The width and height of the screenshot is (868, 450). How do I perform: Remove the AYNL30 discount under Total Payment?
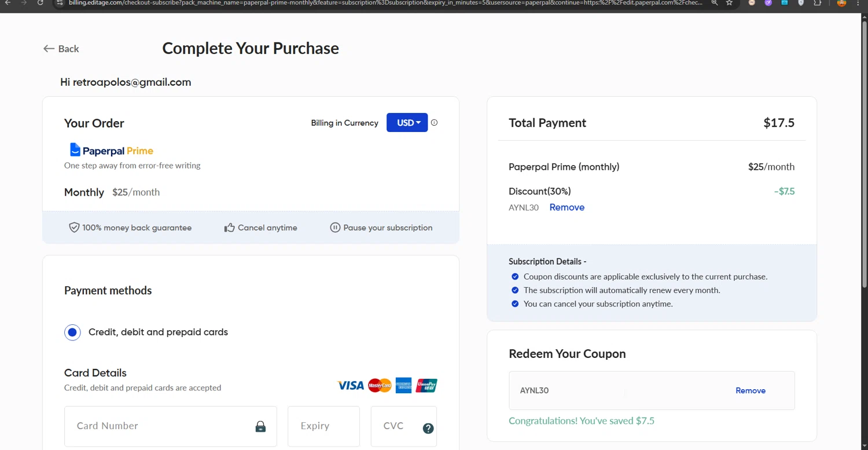point(567,207)
